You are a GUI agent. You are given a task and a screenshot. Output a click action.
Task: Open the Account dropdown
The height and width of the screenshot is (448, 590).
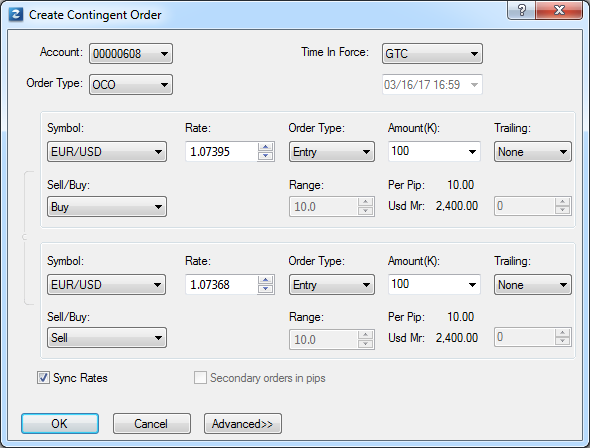(131, 53)
